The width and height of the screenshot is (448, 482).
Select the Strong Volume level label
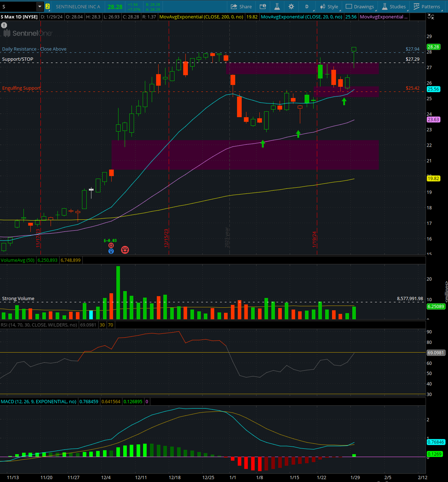point(18,298)
